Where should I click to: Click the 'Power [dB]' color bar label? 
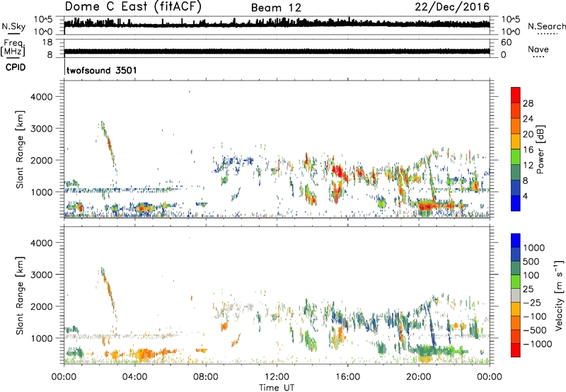tap(540, 149)
